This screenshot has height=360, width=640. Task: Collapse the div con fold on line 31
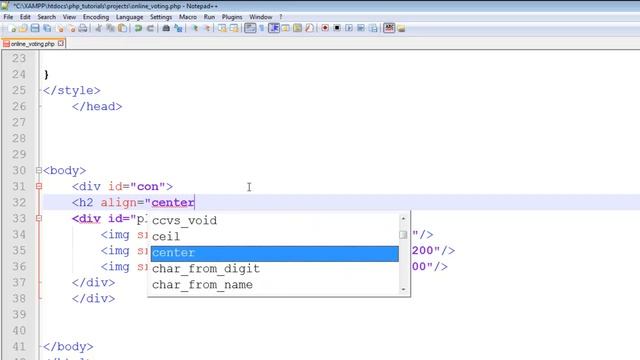39,186
